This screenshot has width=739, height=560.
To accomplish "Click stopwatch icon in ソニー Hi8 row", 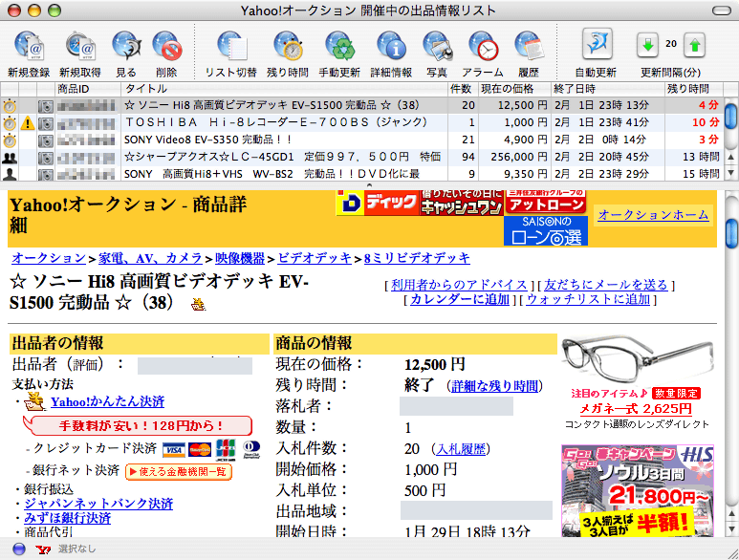I will [x=10, y=106].
